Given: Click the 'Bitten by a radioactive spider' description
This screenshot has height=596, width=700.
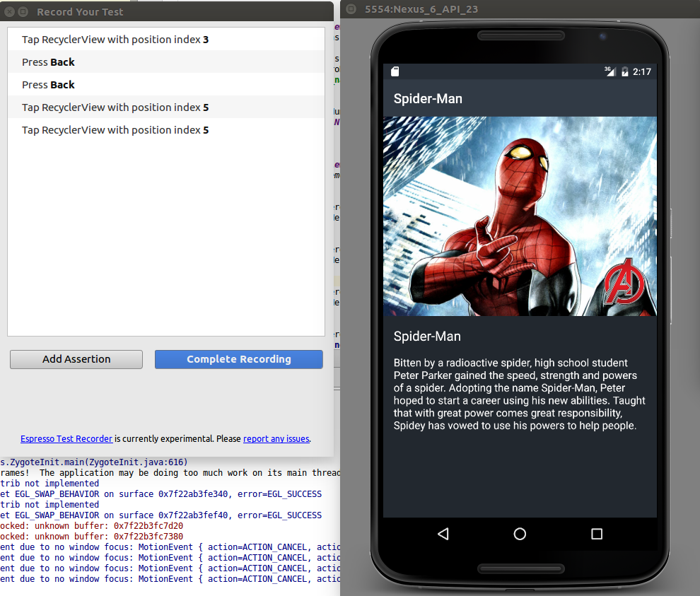Looking at the screenshot, I should tap(519, 395).
